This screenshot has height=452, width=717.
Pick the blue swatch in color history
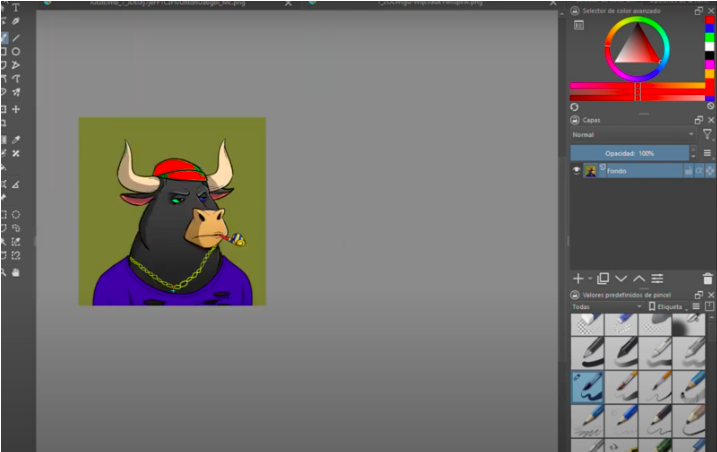[x=709, y=28]
